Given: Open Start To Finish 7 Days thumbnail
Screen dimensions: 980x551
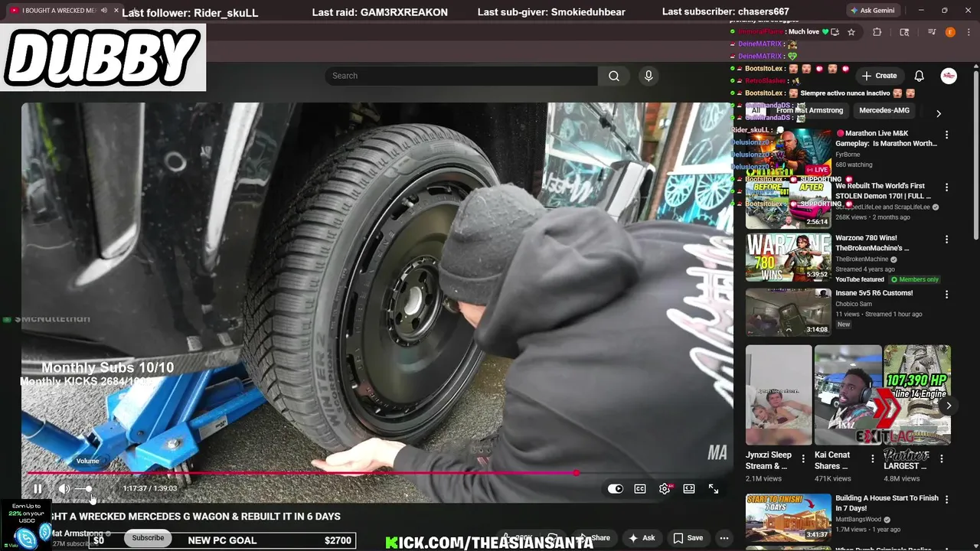Looking at the screenshot, I should [x=789, y=517].
